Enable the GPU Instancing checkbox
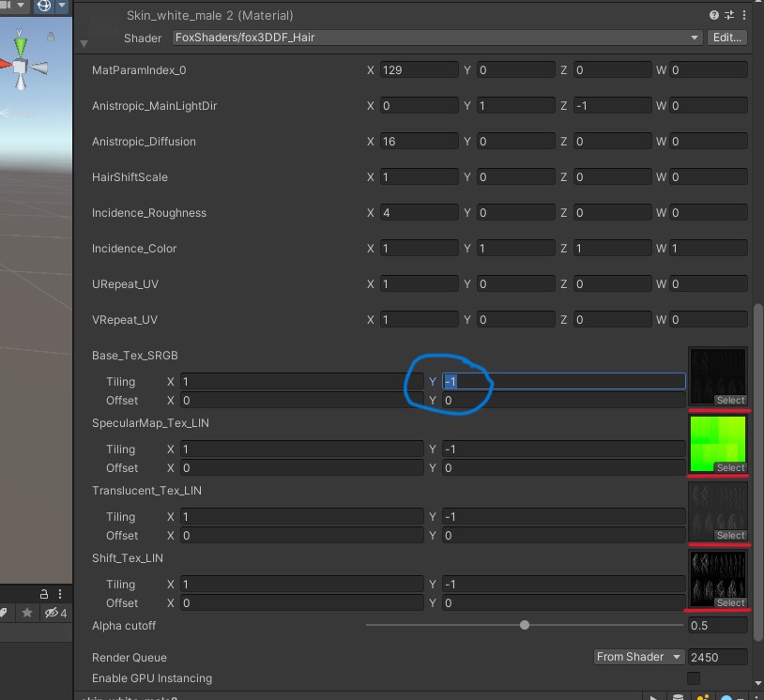This screenshot has height=700, width=764. coord(694,678)
